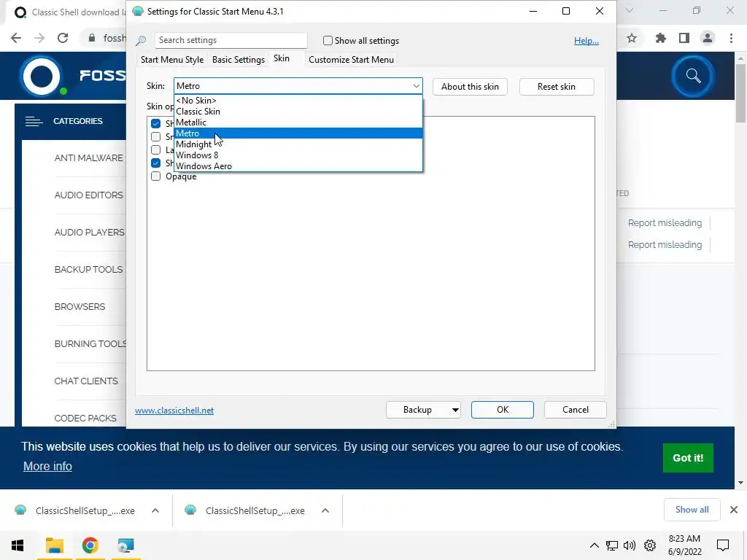Reload the browser page
The width and height of the screenshot is (747, 560).
click(63, 38)
